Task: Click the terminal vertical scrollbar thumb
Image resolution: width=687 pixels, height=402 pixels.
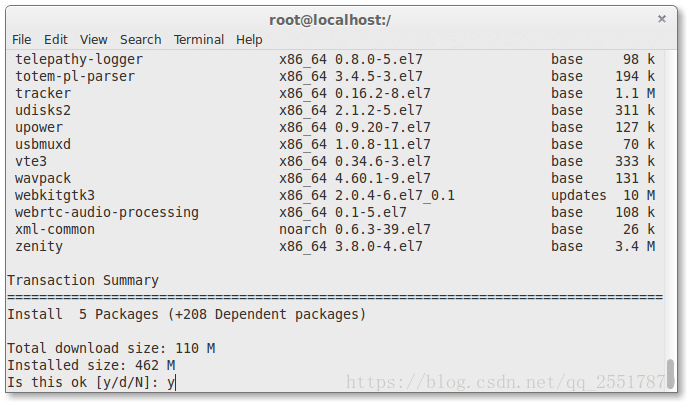Action: click(x=670, y=374)
